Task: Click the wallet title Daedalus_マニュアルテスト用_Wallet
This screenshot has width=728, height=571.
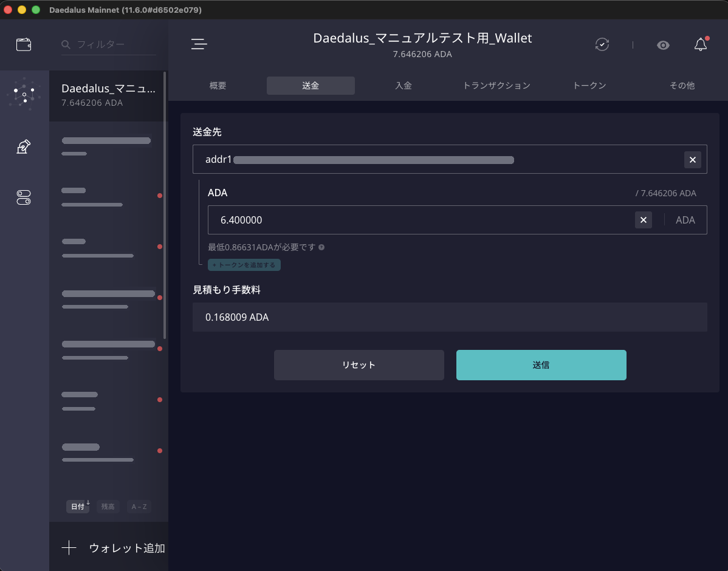Action: coord(422,38)
